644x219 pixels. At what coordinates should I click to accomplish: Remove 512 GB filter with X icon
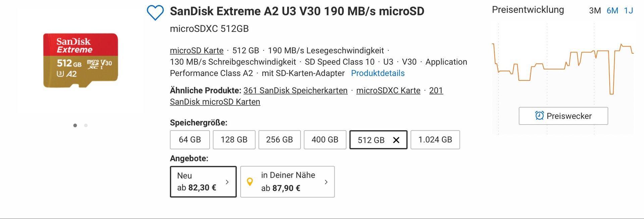pyautogui.click(x=396, y=140)
